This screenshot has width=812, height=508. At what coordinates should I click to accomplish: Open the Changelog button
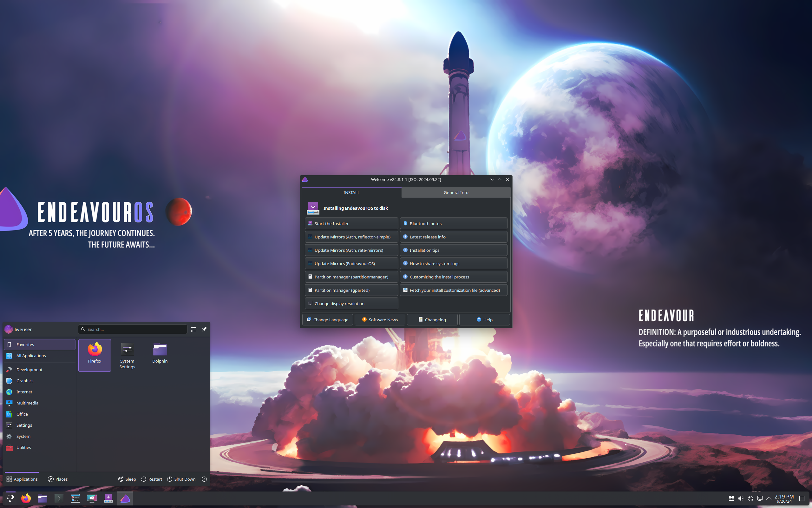point(432,319)
